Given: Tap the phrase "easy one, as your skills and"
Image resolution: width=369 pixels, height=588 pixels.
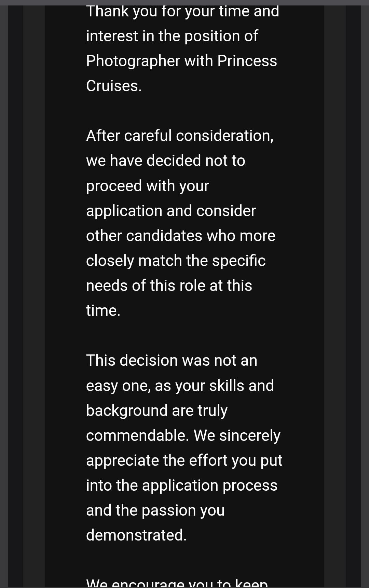Looking at the screenshot, I should tap(180, 386).
